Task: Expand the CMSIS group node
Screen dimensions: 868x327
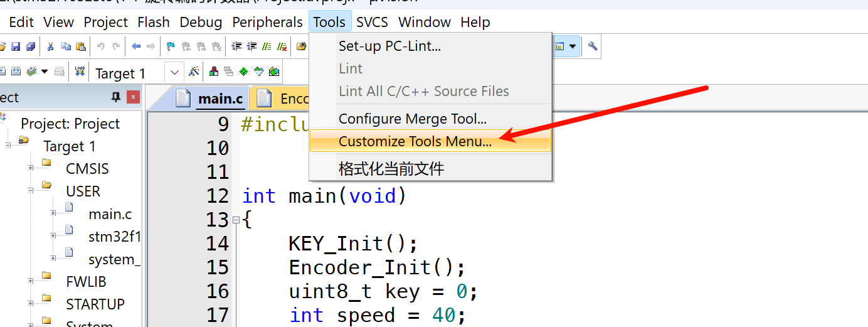Action: coord(31,168)
